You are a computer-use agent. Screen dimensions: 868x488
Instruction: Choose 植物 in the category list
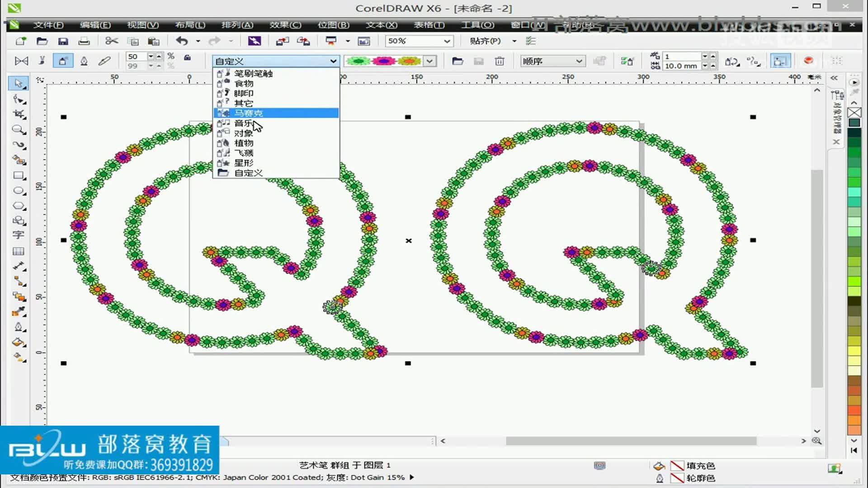[x=244, y=143]
